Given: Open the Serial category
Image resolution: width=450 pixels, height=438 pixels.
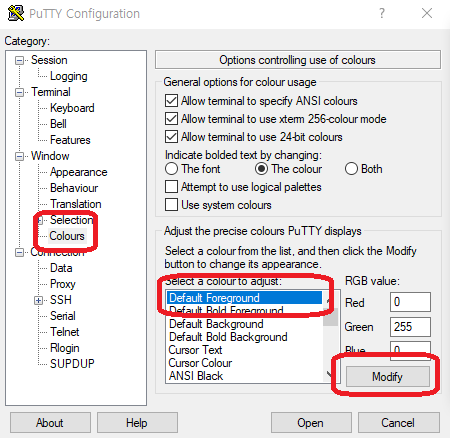Looking at the screenshot, I should point(63,316).
